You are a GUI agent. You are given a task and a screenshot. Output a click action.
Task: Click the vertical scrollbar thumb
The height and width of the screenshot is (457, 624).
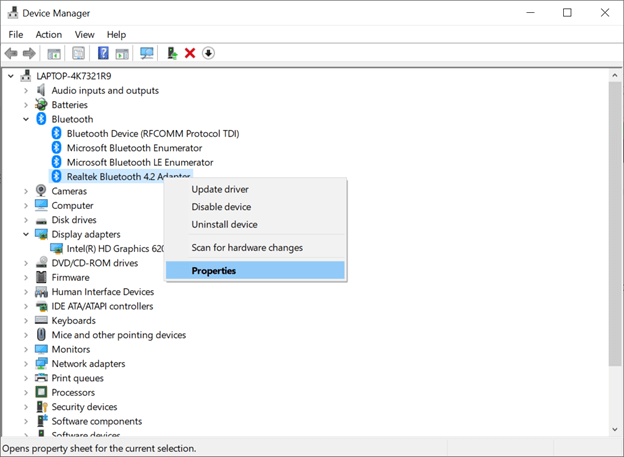point(615,223)
